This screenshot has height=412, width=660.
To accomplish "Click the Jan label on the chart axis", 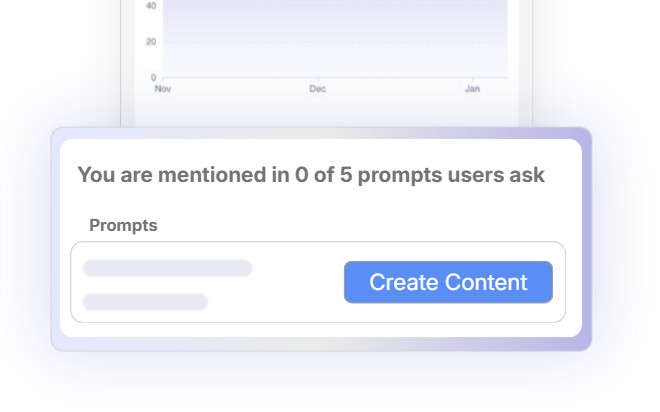I will 472,89.
